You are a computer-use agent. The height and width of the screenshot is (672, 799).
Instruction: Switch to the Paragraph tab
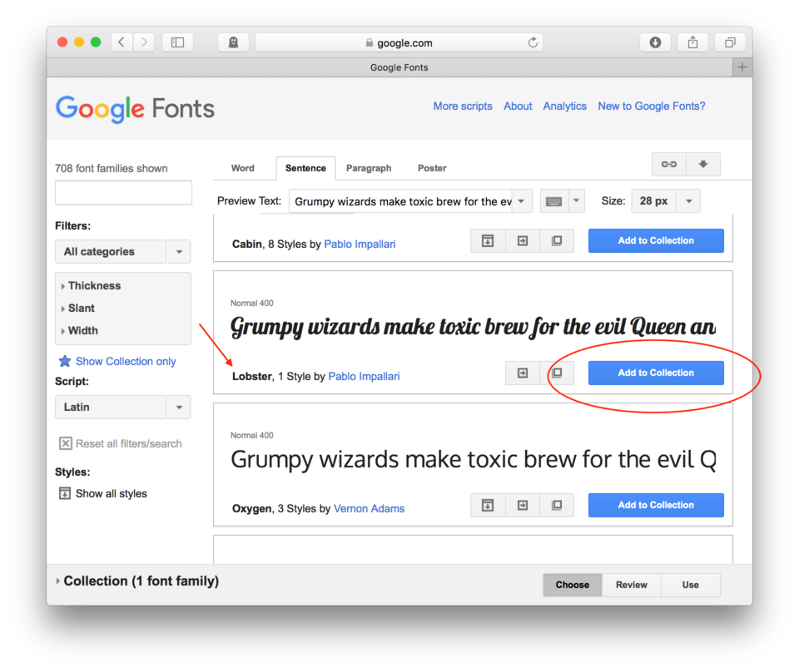(x=369, y=168)
